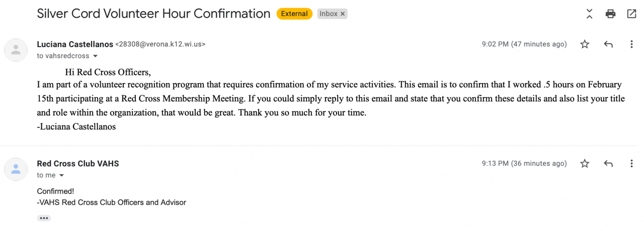Screen dimensions: 644x231
Task: Open more options for Luciana's message
Action: [x=631, y=44]
